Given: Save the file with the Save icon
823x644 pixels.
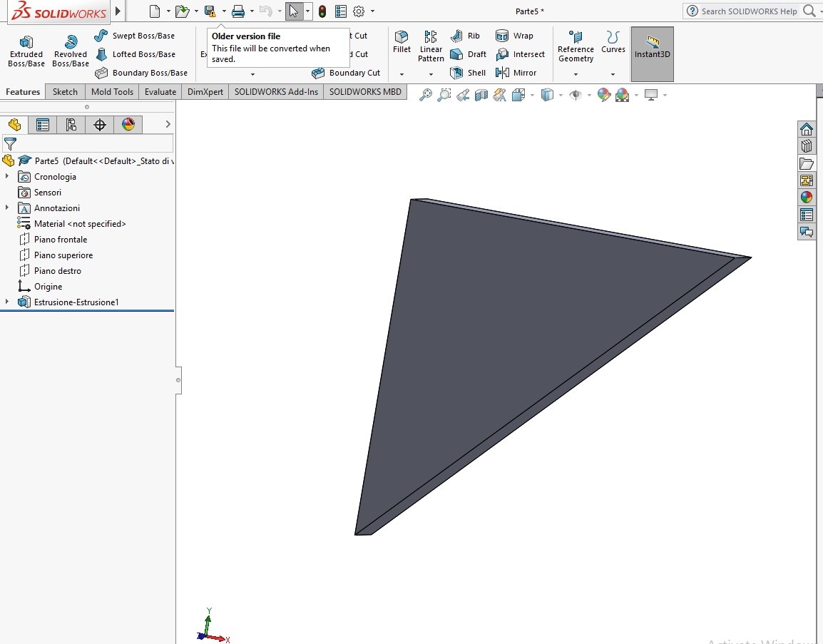Looking at the screenshot, I should pos(210,11).
